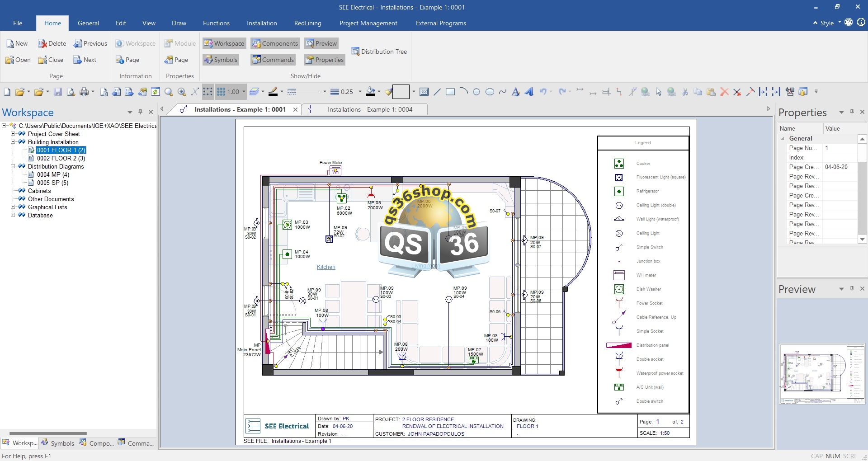
Task: Select 0002 FLOOR 2 page in tree
Action: point(61,158)
